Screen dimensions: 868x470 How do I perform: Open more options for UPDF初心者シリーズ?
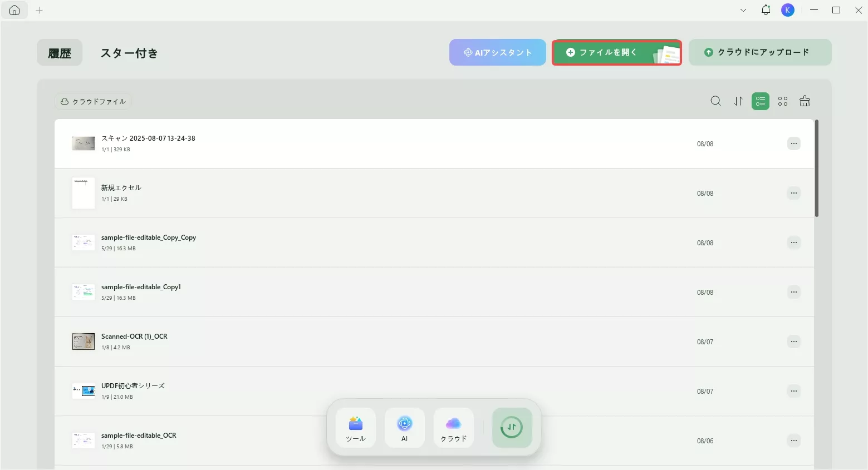(x=794, y=391)
